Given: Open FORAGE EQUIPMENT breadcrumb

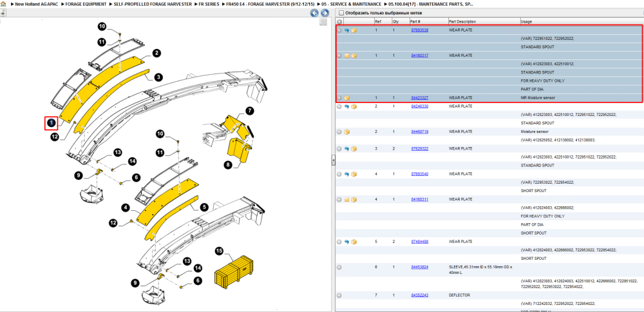Looking at the screenshot, I should (86, 4).
